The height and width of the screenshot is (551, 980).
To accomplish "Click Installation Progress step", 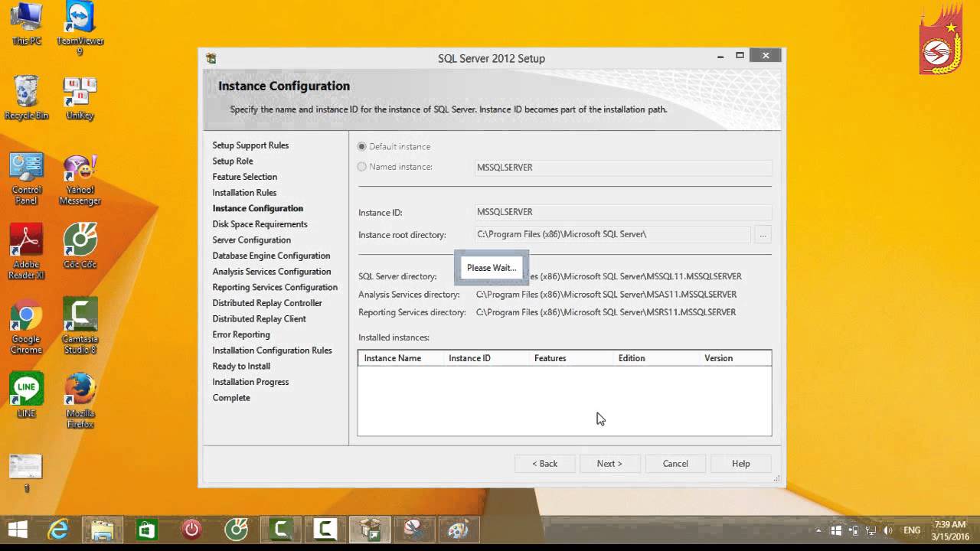I will (250, 382).
